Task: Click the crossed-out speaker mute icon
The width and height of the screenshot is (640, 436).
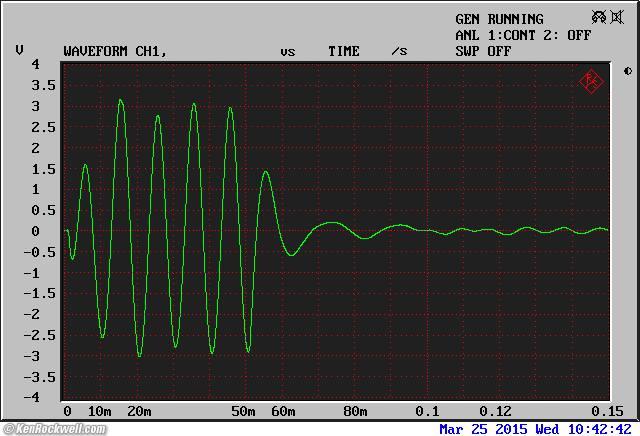Action: pyautogui.click(x=617, y=17)
